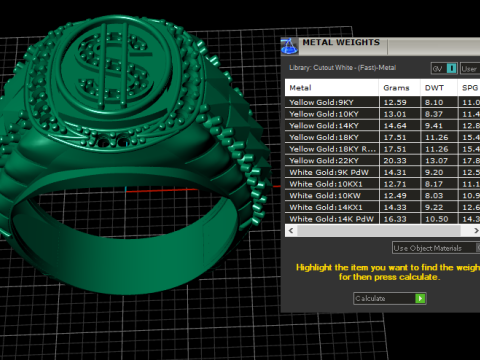Click the left arrow of horizontal scrollbar
This screenshot has width=480, height=360.
(x=291, y=230)
